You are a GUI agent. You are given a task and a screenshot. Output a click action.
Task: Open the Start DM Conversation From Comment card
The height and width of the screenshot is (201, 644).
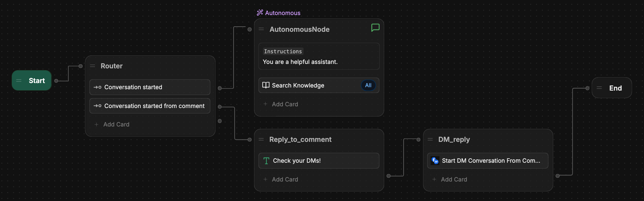tap(488, 161)
